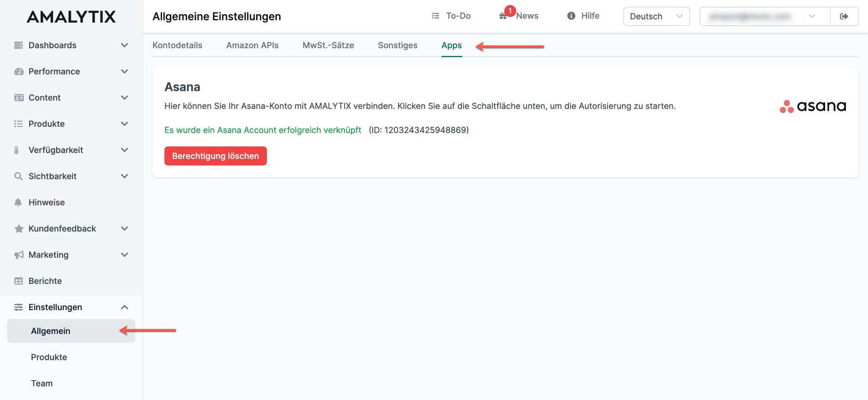Click the asana logo
The height and width of the screenshot is (400, 868).
(x=813, y=107)
